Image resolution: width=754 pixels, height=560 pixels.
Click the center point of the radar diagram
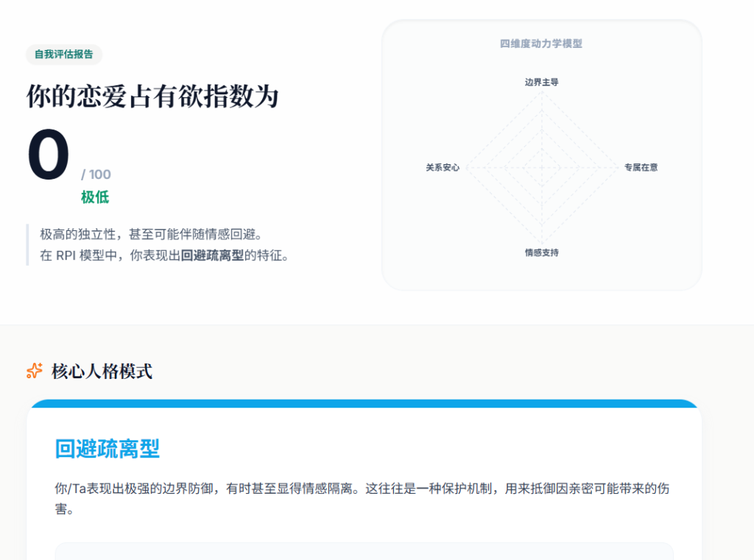(543, 167)
